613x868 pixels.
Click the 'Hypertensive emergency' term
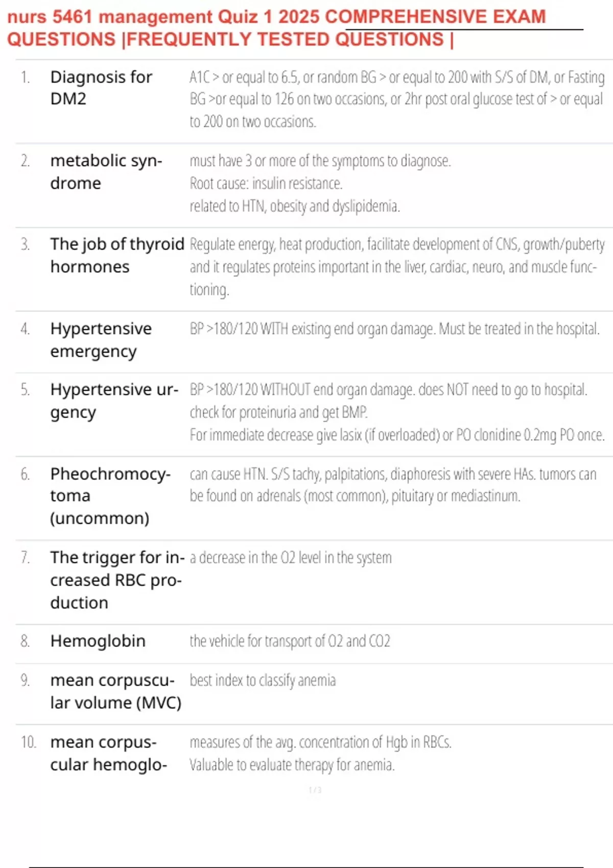[x=101, y=340]
